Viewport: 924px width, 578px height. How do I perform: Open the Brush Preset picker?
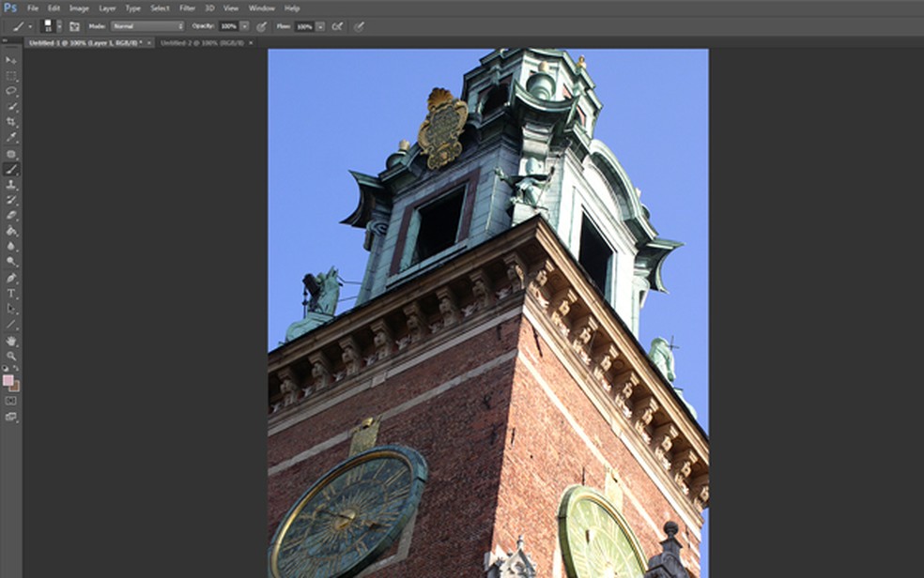click(51, 26)
